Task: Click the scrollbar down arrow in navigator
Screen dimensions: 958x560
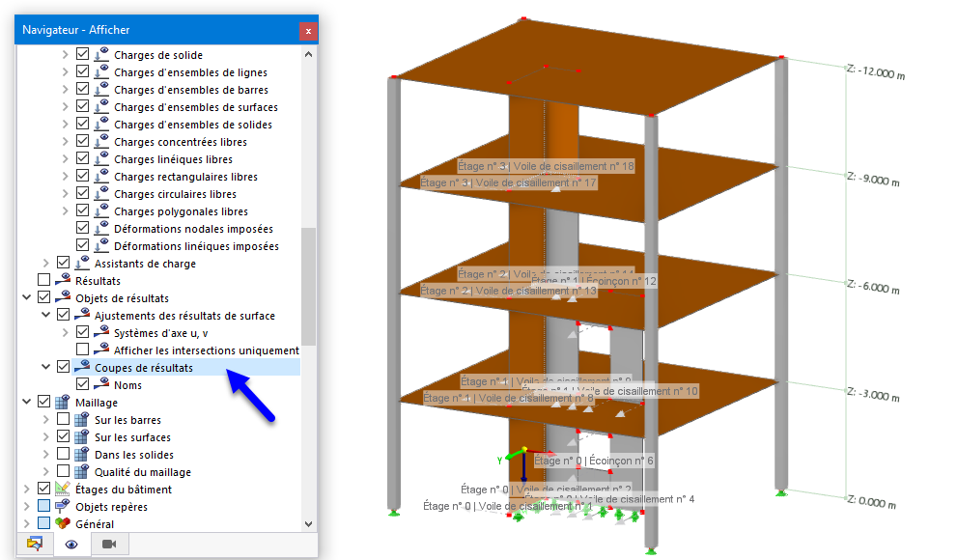Action: (x=308, y=524)
